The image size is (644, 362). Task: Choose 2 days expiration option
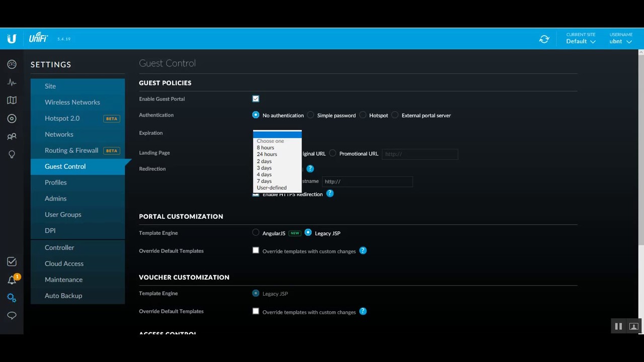click(277, 161)
